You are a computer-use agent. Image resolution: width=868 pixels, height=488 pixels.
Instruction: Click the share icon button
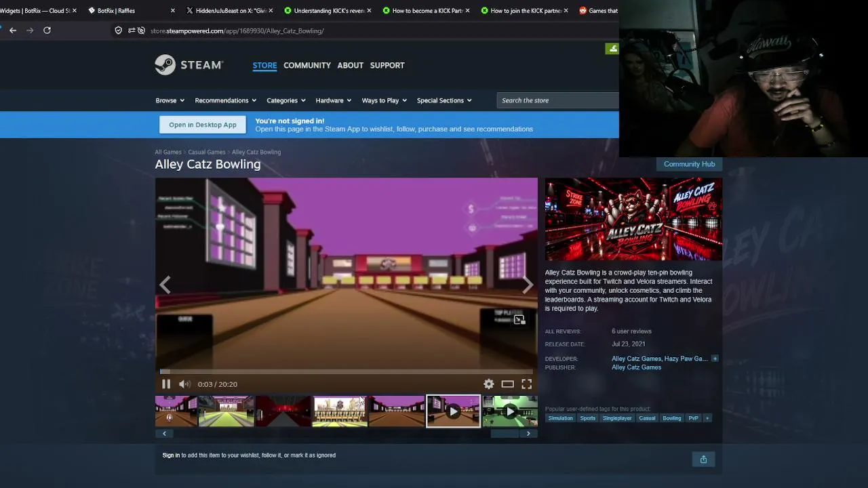[703, 460]
